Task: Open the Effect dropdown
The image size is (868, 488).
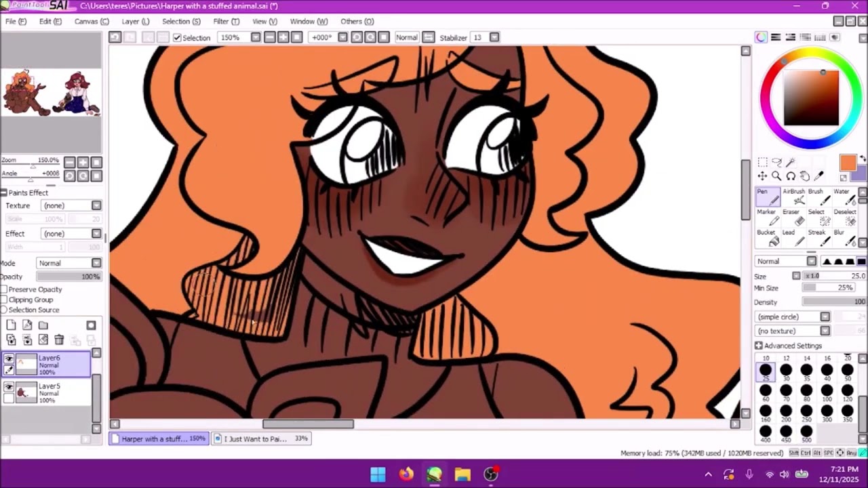Action: pyautogui.click(x=96, y=234)
